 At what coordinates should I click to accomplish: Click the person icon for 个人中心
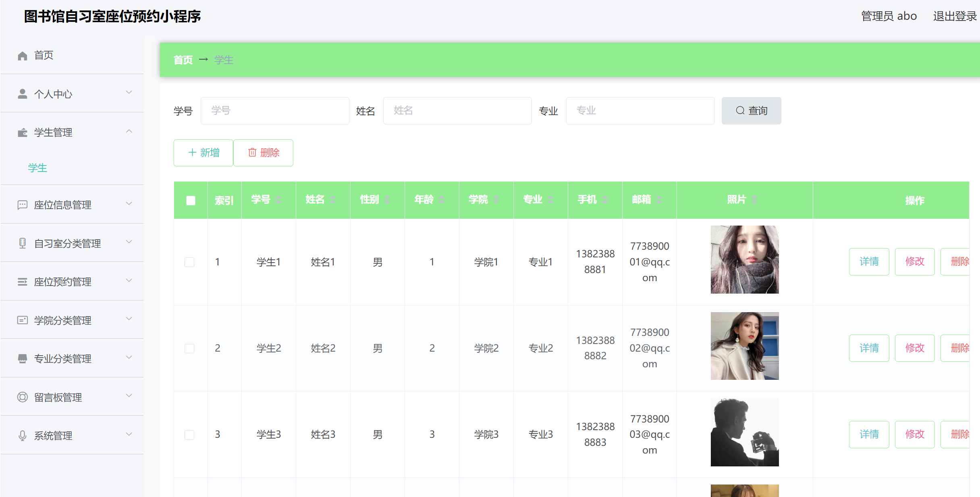[23, 94]
